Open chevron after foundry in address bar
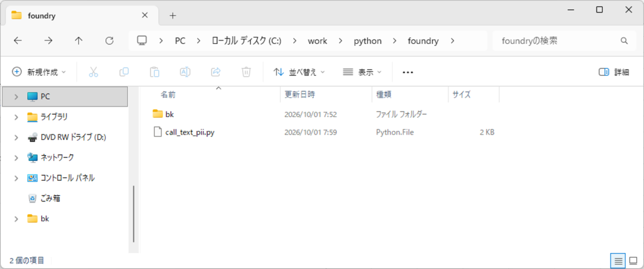The height and width of the screenshot is (269, 644). click(452, 41)
